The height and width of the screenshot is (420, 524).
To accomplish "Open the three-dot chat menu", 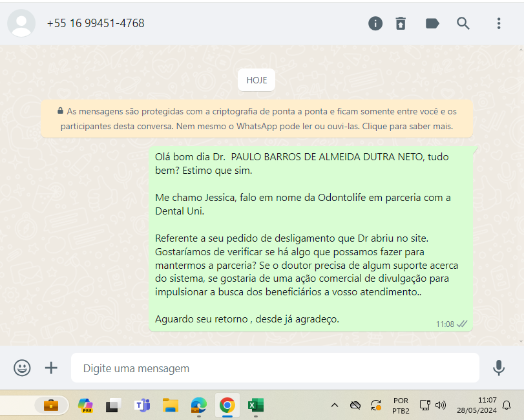I will 499,24.
